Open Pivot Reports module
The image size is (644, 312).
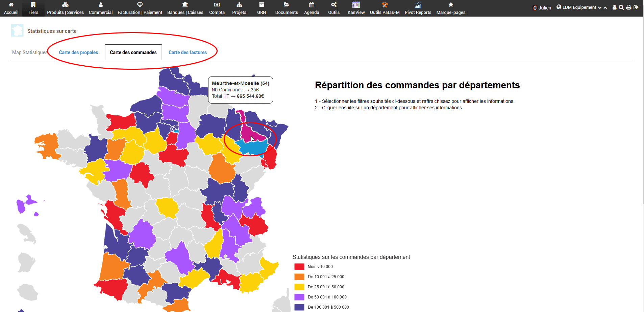pos(418,8)
